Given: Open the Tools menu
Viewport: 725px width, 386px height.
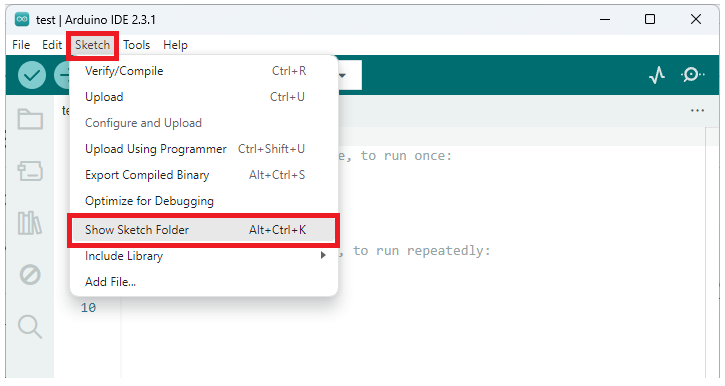Looking at the screenshot, I should tap(136, 45).
